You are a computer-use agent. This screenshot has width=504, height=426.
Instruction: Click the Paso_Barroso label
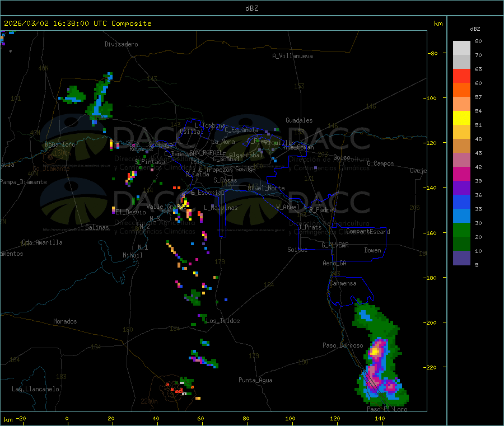pyautogui.click(x=343, y=345)
